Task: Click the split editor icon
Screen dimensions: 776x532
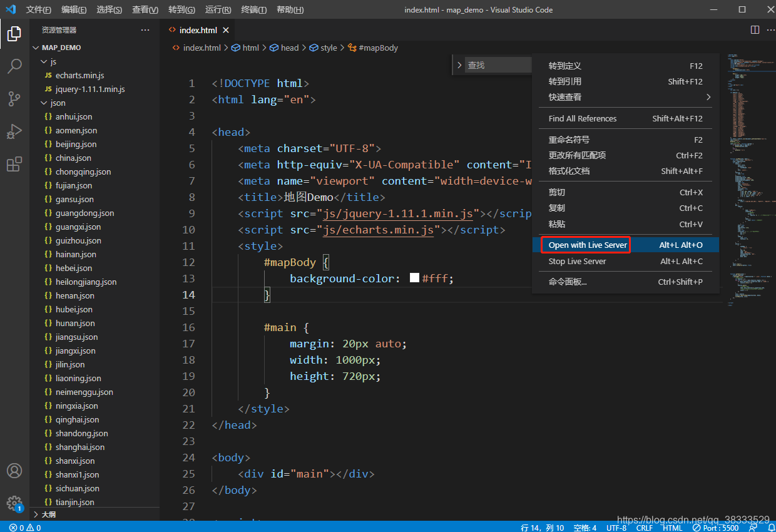Action: (755, 30)
